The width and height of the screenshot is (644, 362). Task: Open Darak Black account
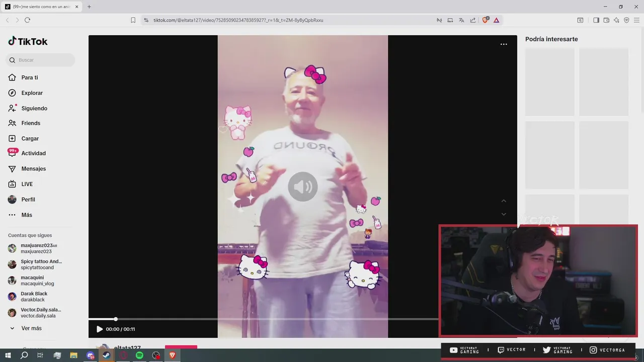click(28, 297)
